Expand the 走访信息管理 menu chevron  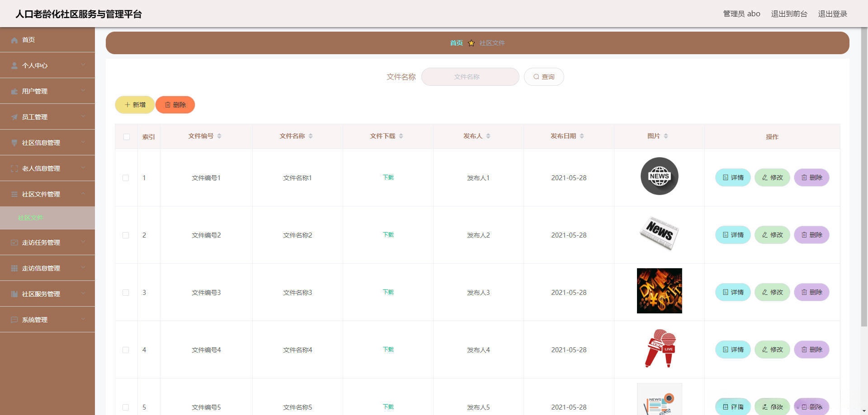[x=83, y=268]
